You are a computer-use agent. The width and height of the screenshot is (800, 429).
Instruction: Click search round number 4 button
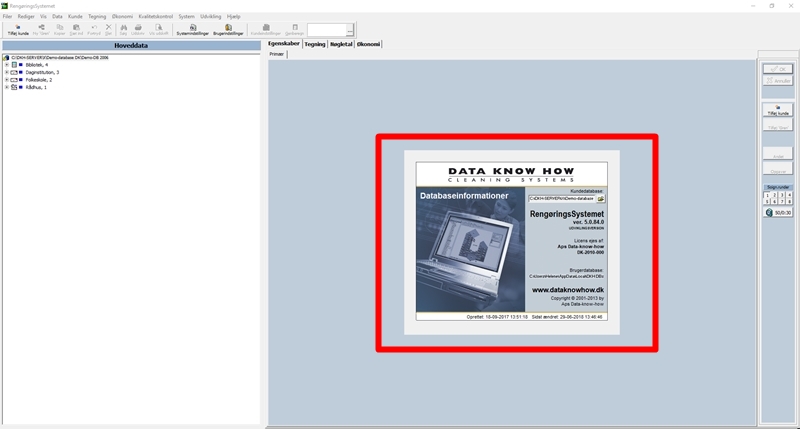coord(789,195)
